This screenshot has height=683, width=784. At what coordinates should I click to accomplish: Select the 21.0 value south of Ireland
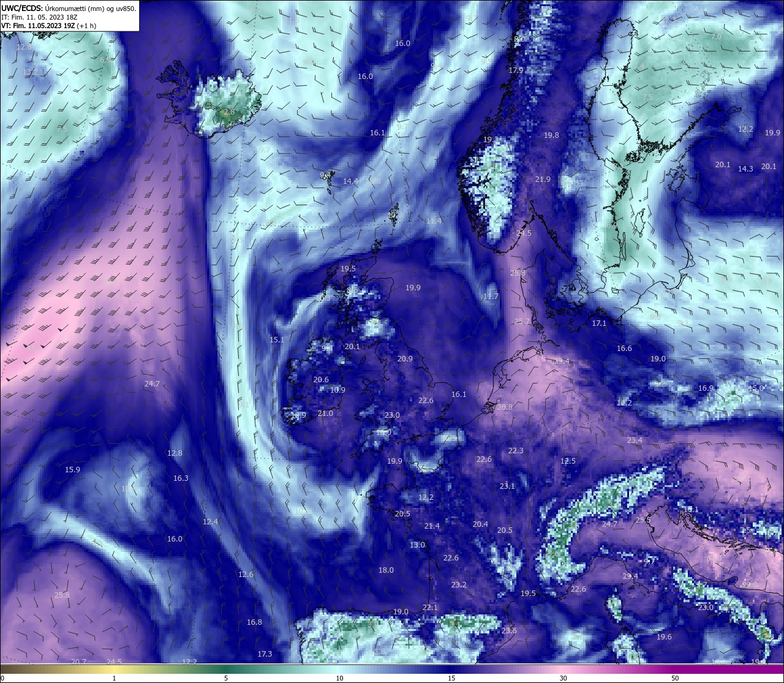click(325, 413)
